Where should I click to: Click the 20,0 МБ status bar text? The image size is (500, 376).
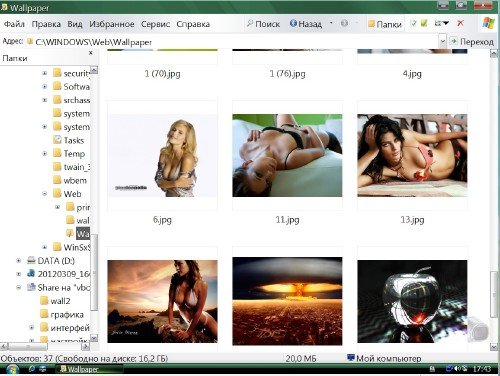[301, 358]
